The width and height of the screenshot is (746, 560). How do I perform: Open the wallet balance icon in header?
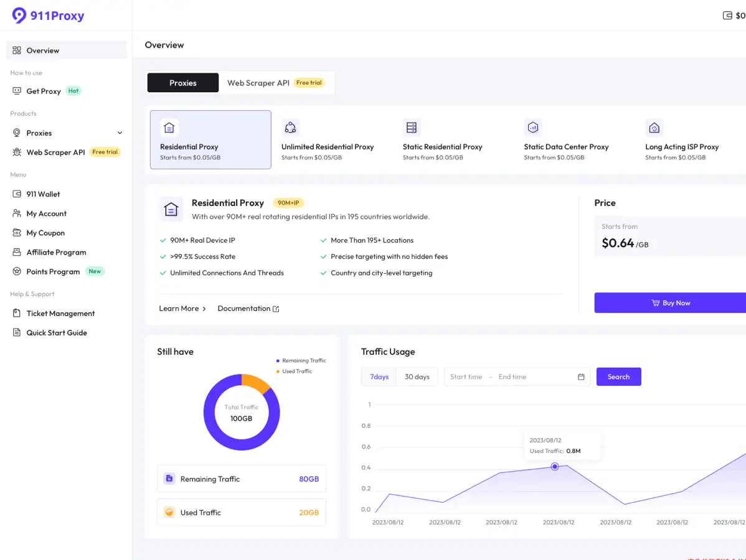pos(727,16)
